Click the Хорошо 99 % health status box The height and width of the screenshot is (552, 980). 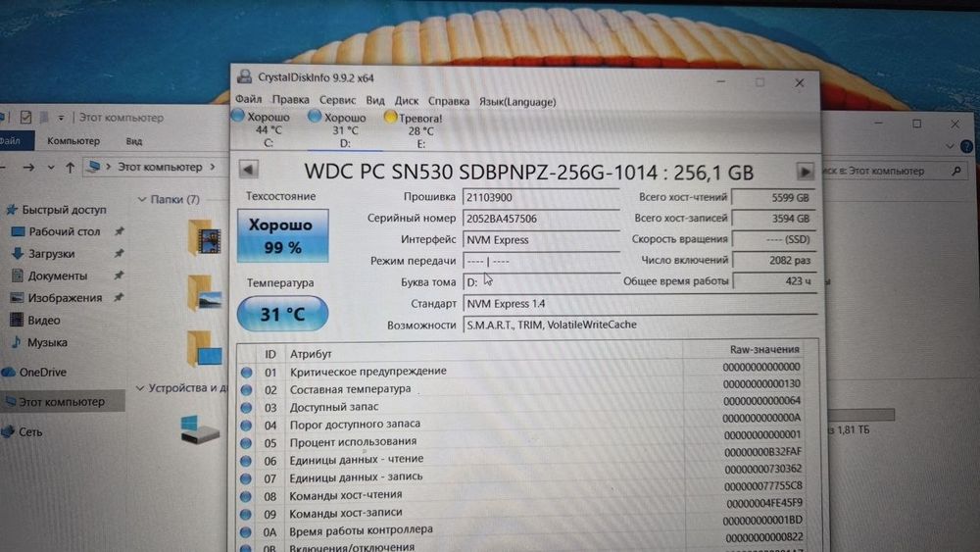pyautogui.click(x=282, y=235)
